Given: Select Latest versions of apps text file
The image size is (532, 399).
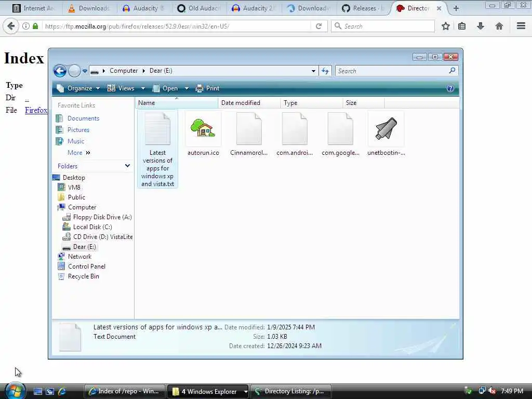Looking at the screenshot, I should point(157,149).
